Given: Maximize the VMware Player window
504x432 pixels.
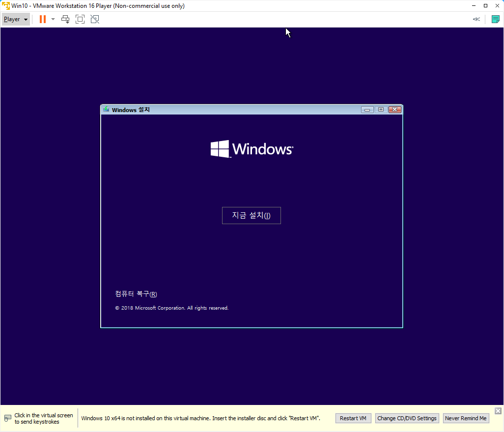Looking at the screenshot, I should click(486, 6).
